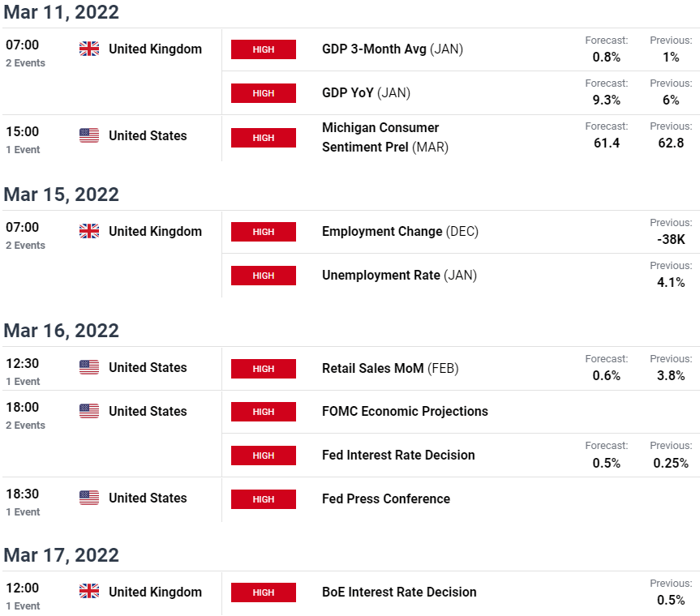Click US flag at 18:30 Fed Press Conference

pos(89,498)
